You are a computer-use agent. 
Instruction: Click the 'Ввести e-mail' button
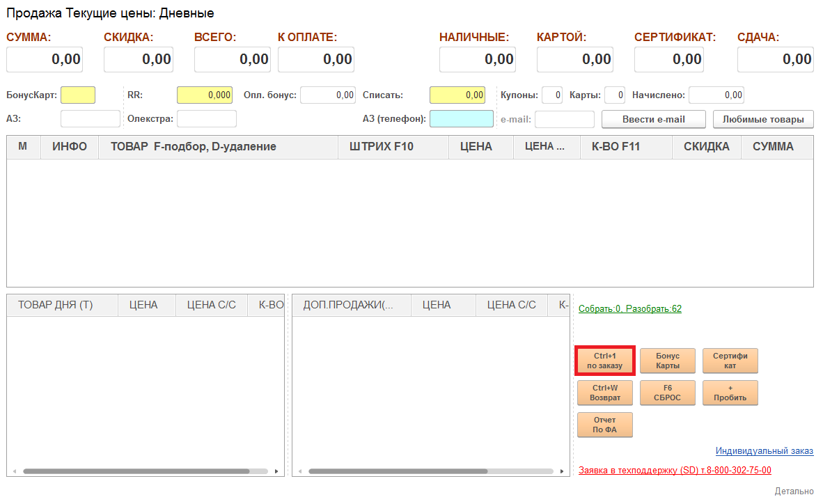click(x=653, y=119)
